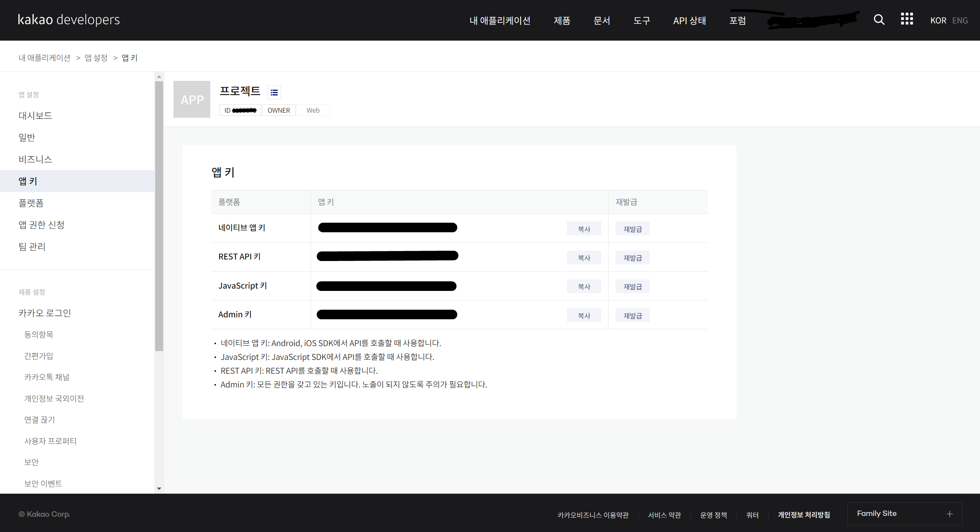Reissue the Admin 키 with 재발급

[x=632, y=316]
